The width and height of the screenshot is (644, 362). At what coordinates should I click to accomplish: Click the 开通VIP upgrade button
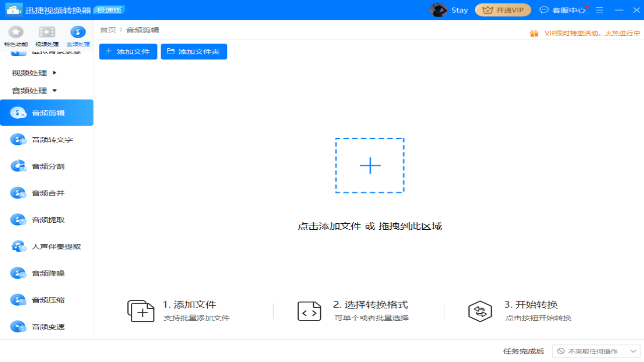tap(503, 10)
